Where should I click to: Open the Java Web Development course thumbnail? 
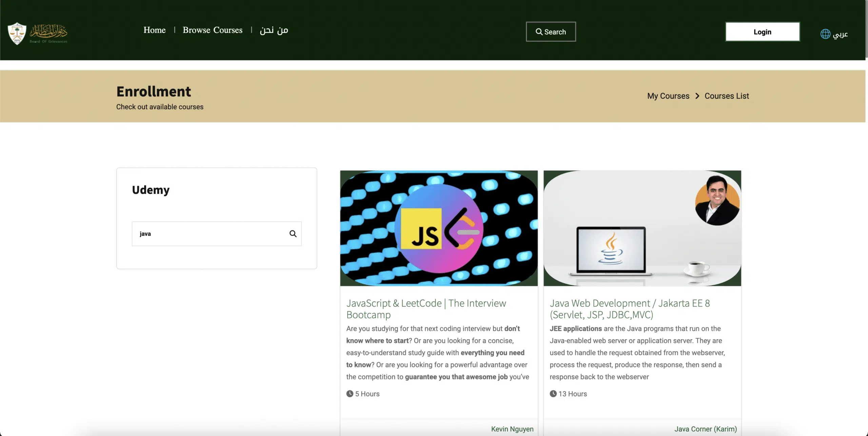pos(642,228)
